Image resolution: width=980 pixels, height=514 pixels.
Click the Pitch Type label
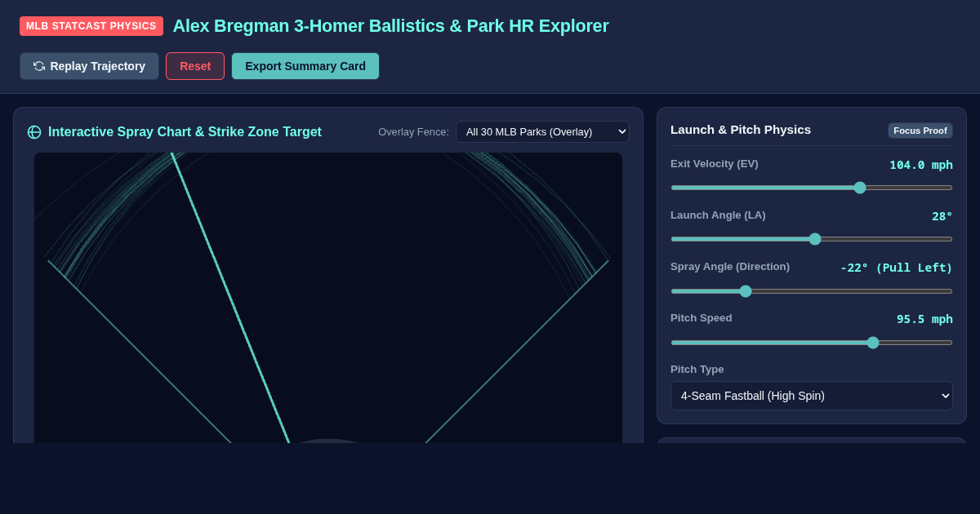coord(697,370)
